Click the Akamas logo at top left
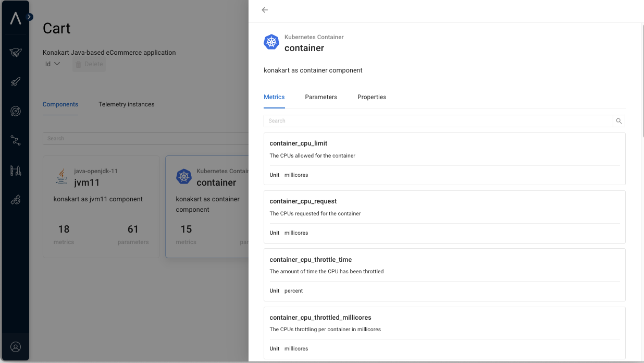Viewport: 644px width, 363px height. 16,19
